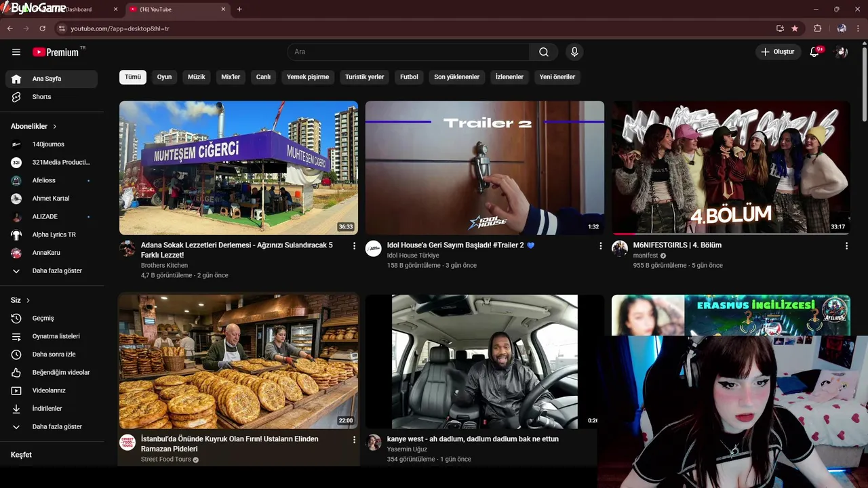Click Street Food Tours channel avatar
The image size is (868, 488).
(127, 443)
